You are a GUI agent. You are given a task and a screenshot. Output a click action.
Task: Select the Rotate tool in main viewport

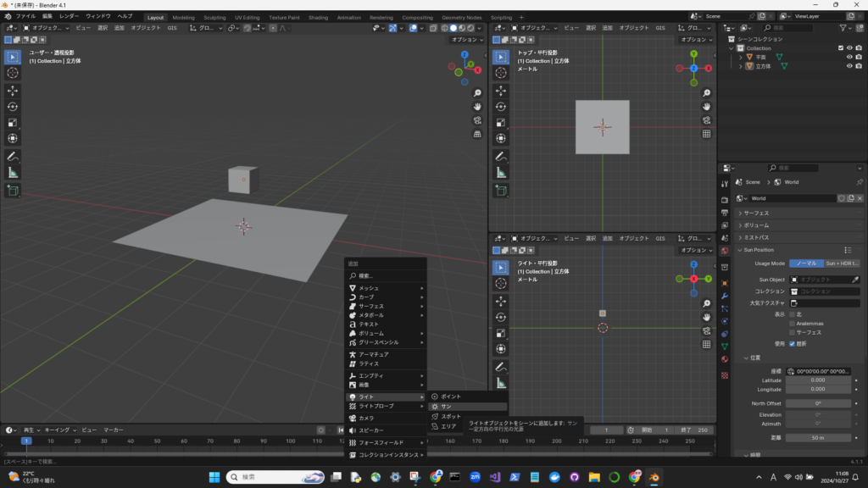coord(13,106)
